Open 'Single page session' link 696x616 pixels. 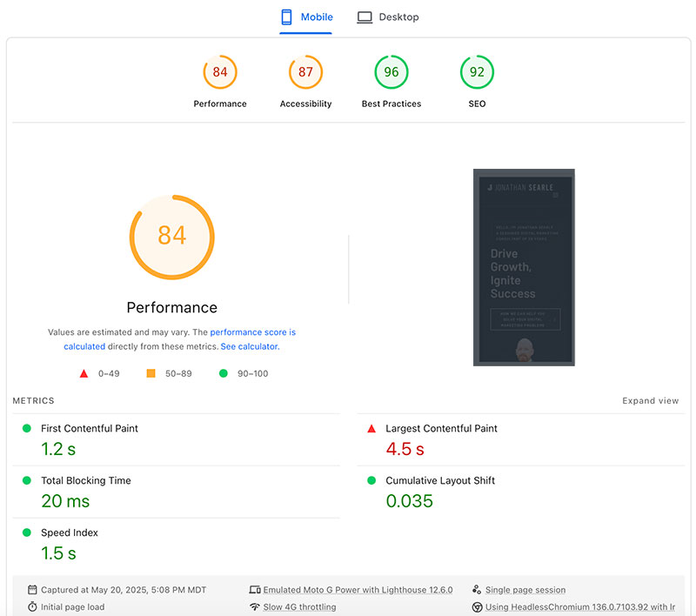tap(525, 590)
